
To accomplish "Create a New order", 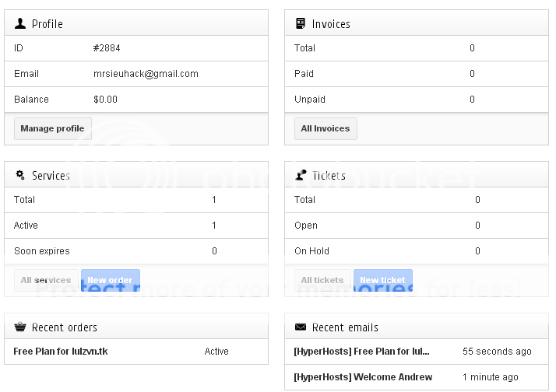I will (110, 280).
